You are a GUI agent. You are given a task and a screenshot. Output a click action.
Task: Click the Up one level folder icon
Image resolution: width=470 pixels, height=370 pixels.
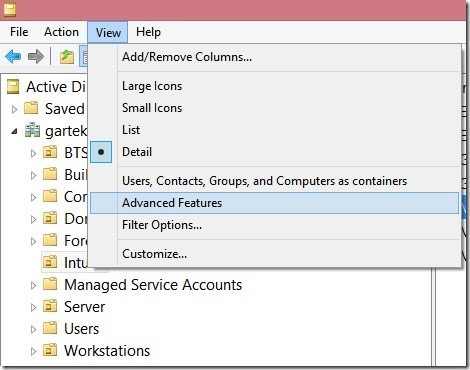[67, 57]
